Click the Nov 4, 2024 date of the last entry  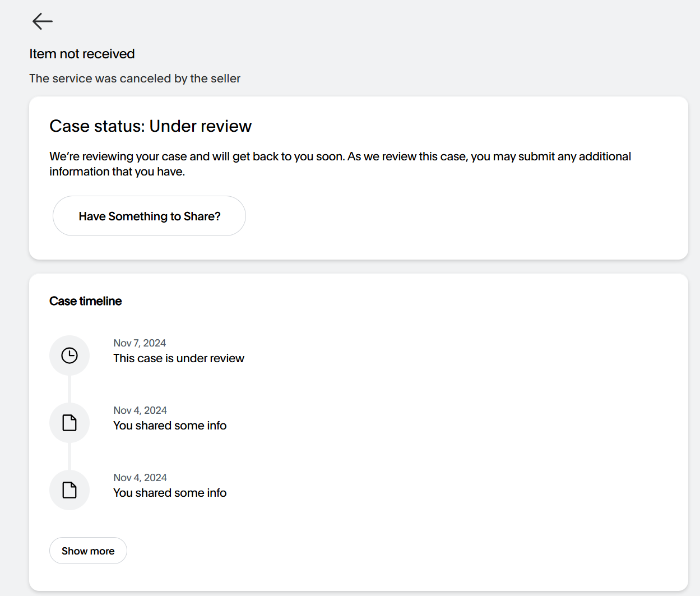[140, 478]
